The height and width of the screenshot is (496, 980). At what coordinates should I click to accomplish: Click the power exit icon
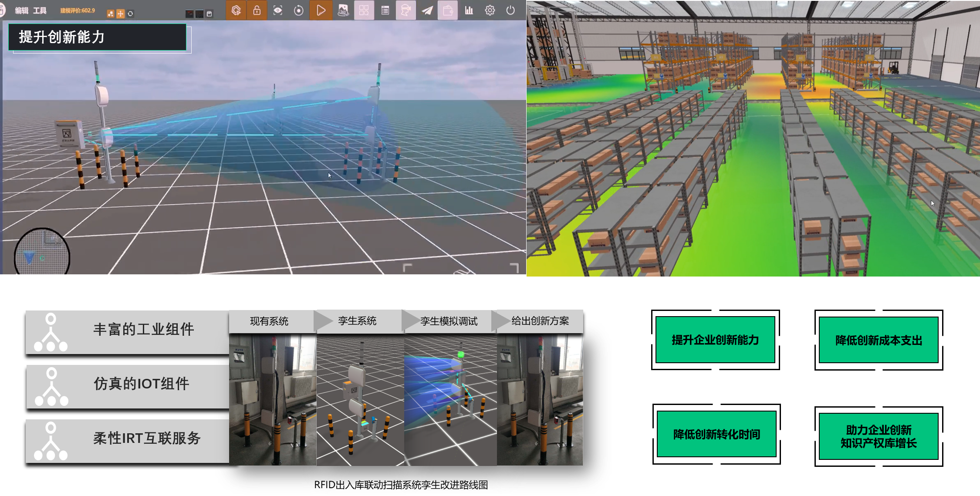pyautogui.click(x=510, y=10)
